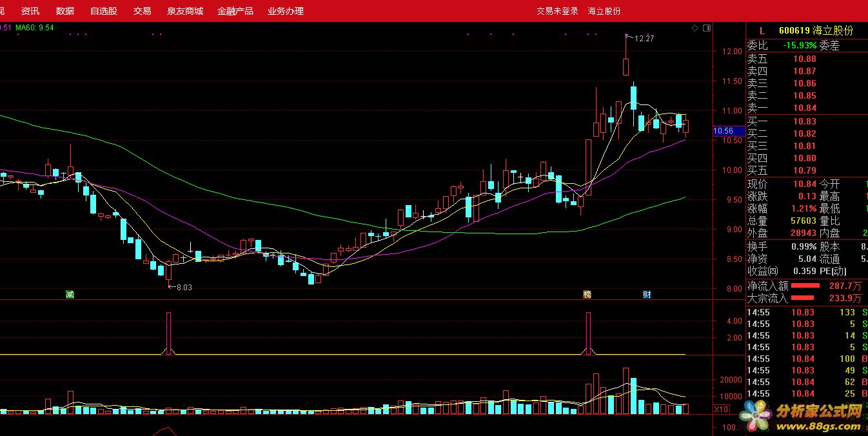This screenshot has height=436, width=868.
Task: Click the 8.03 low price label
Action: (x=184, y=288)
